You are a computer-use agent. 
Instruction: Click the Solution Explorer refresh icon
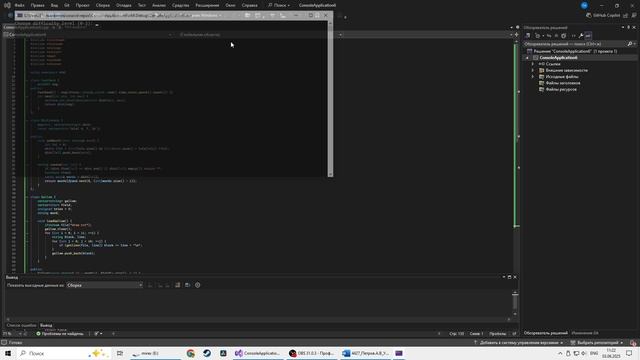[564, 36]
